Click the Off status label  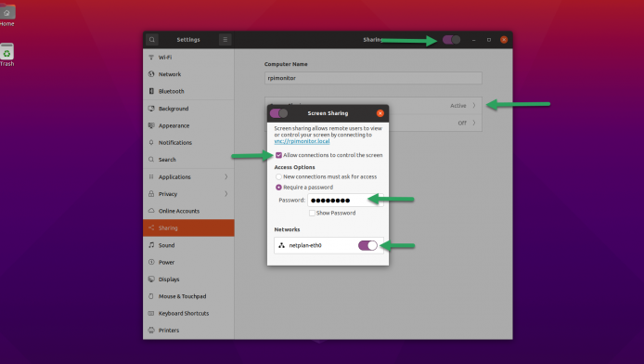point(462,123)
